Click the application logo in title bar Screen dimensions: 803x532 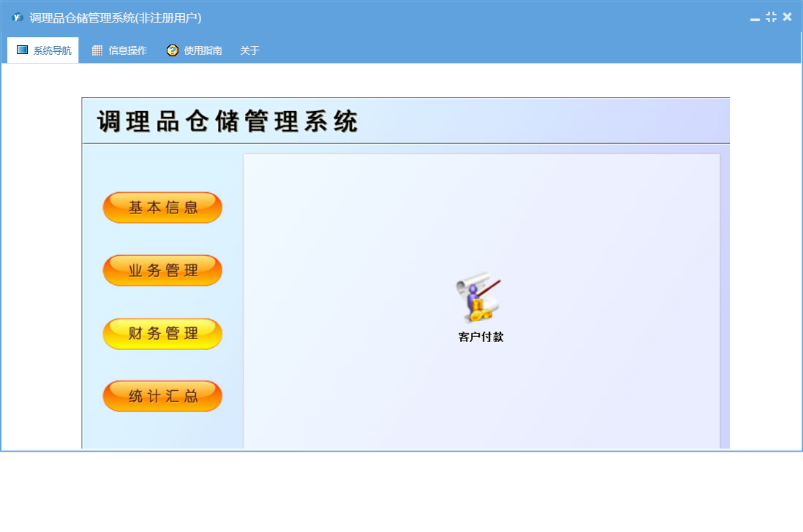[18, 18]
